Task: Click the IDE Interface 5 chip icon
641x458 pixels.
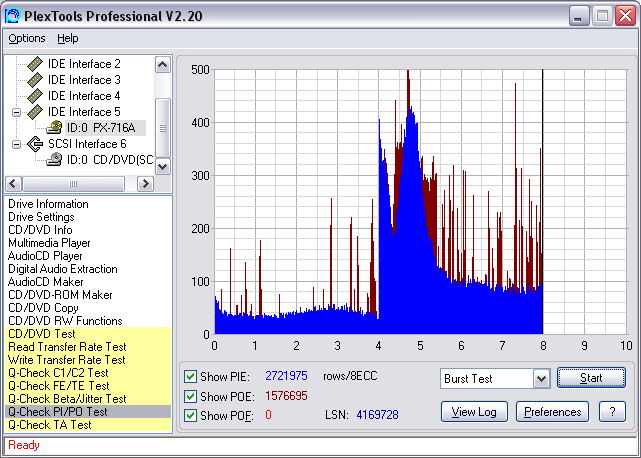Action: pyautogui.click(x=35, y=112)
